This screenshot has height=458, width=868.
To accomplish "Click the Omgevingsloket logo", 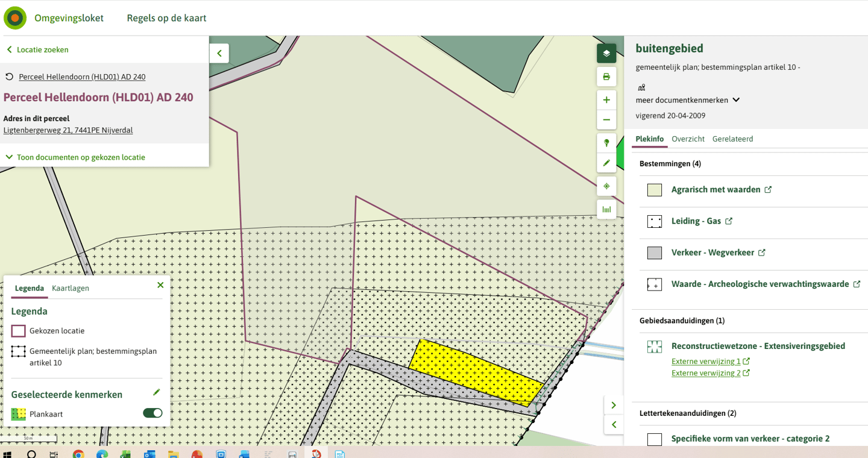I will [15, 18].
